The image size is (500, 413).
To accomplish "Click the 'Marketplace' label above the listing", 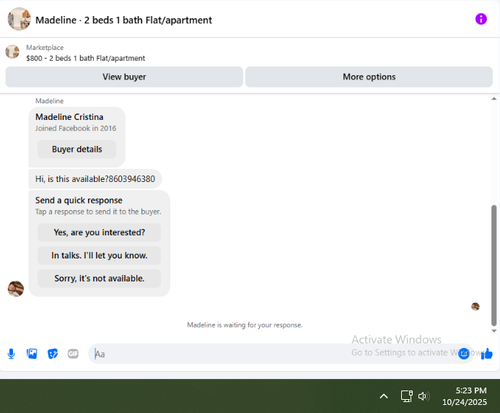I will [45, 48].
